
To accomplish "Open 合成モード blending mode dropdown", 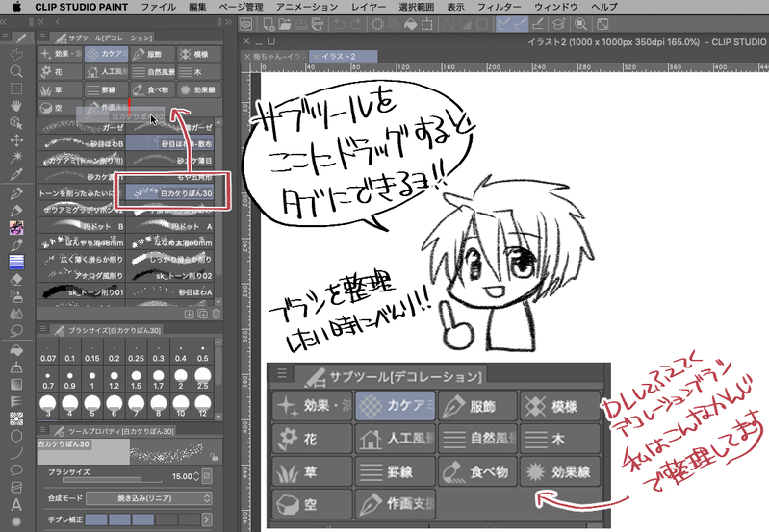I will click(x=148, y=498).
